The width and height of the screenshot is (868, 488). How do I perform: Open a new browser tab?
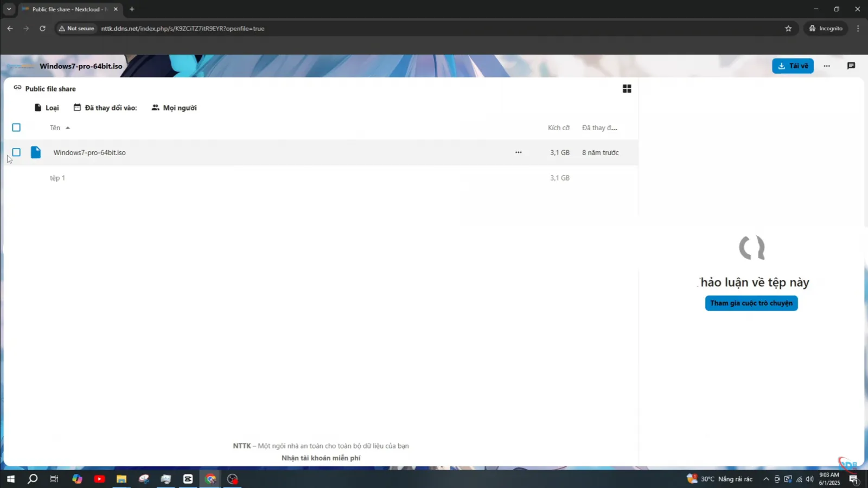[x=132, y=9]
